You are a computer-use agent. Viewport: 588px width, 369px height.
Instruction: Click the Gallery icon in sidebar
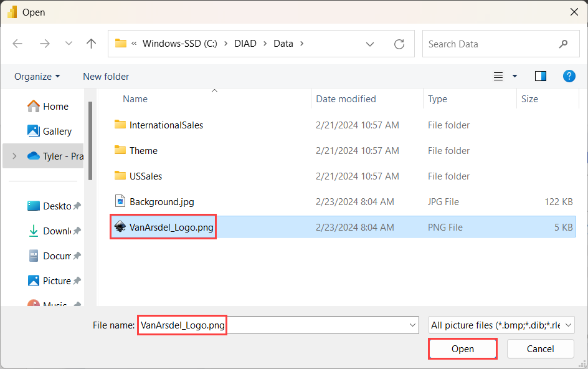pyautogui.click(x=34, y=131)
